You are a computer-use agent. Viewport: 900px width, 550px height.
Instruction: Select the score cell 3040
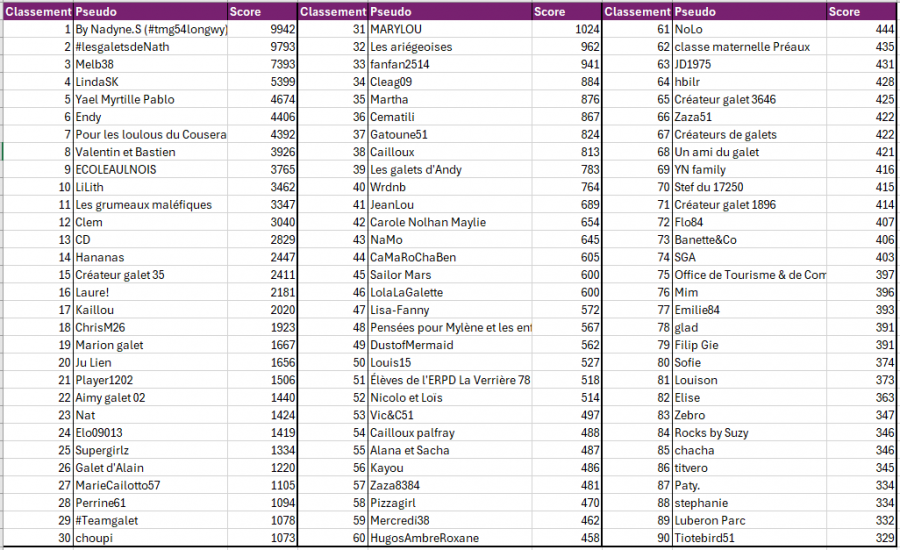coord(262,222)
